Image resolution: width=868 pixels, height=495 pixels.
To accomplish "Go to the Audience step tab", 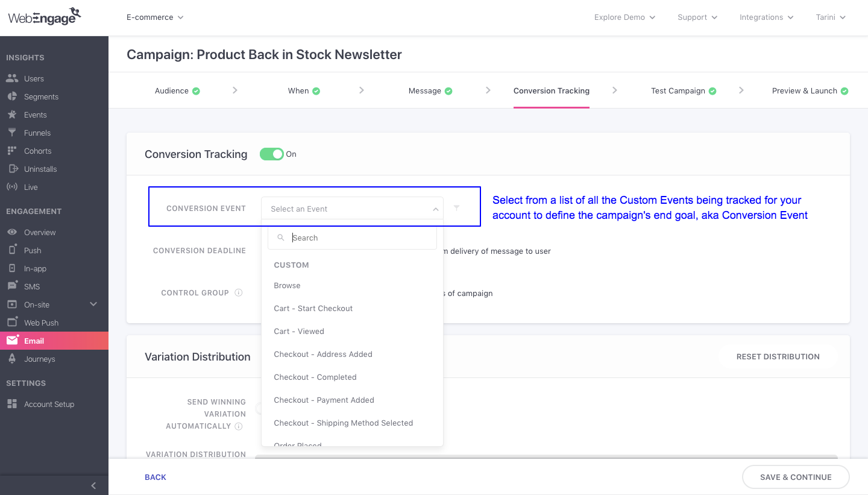I will point(177,90).
